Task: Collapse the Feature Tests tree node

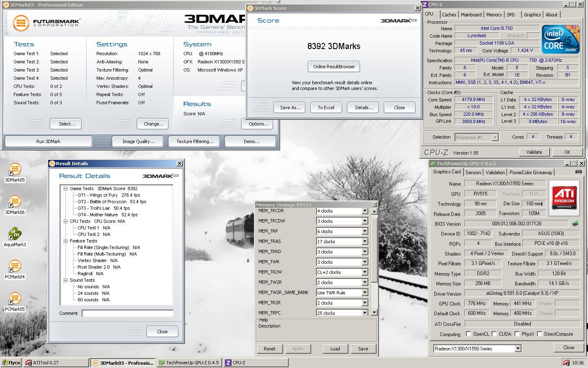Action: [x=65, y=241]
